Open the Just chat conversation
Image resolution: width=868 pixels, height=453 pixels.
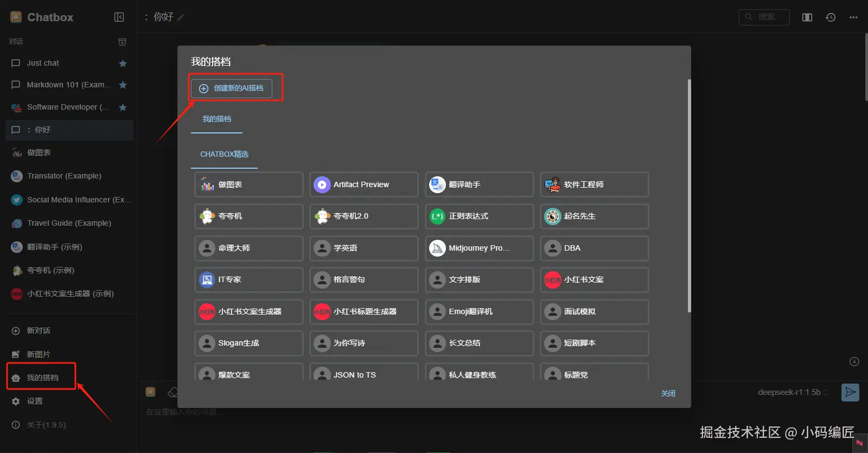click(x=69, y=63)
